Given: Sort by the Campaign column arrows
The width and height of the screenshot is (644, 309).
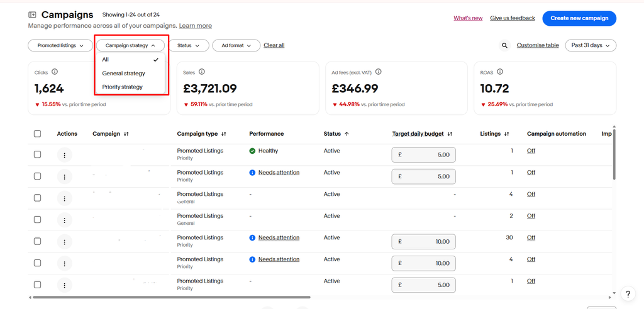Looking at the screenshot, I should tap(126, 134).
